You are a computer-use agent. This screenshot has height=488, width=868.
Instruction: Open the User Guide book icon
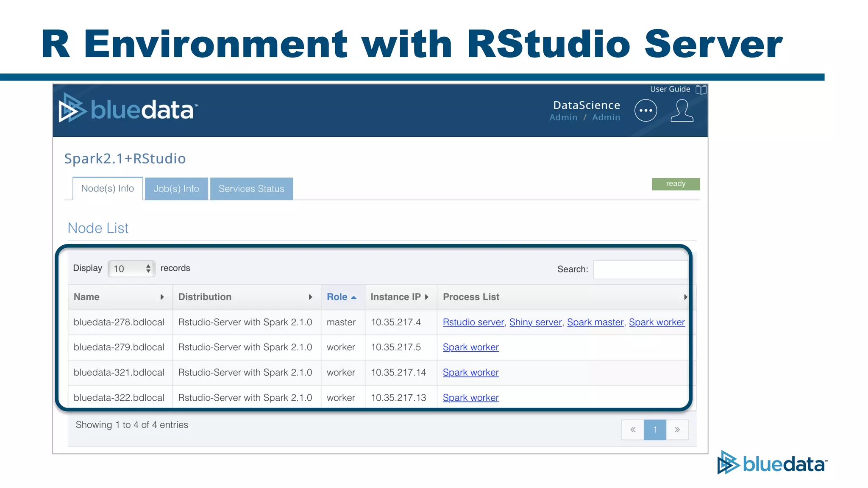tap(701, 89)
